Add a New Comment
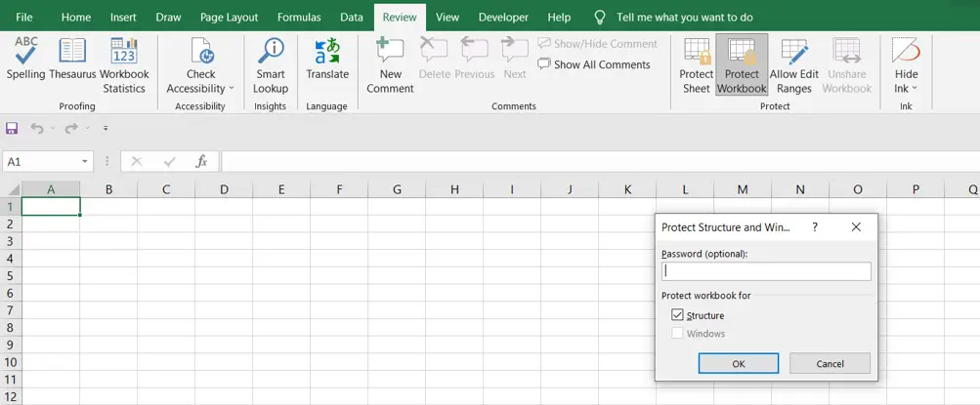This screenshot has height=405, width=980. [x=390, y=66]
